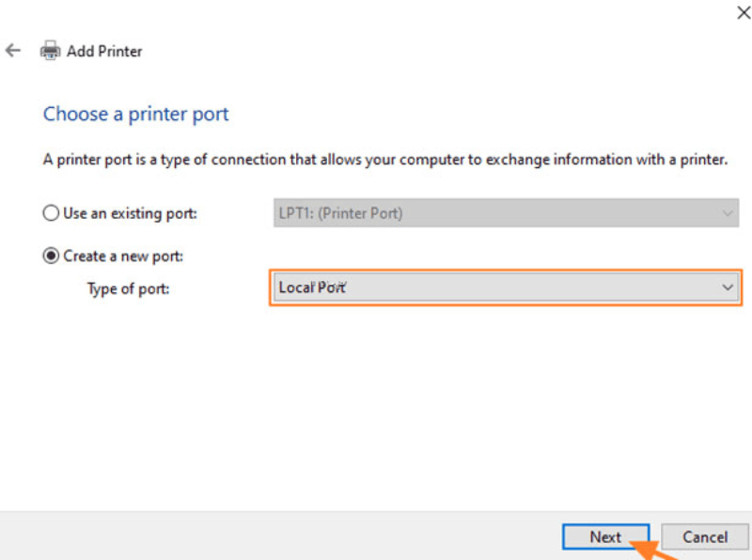Select the 'Create a new port' radio button
Image resolution: width=752 pixels, height=560 pixels.
pos(51,256)
